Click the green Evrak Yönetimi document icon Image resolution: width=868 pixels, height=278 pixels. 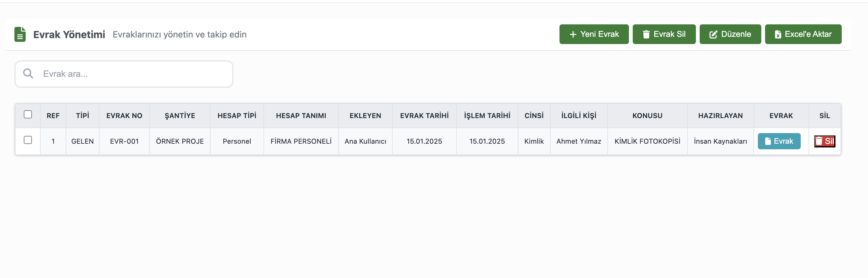(20, 34)
